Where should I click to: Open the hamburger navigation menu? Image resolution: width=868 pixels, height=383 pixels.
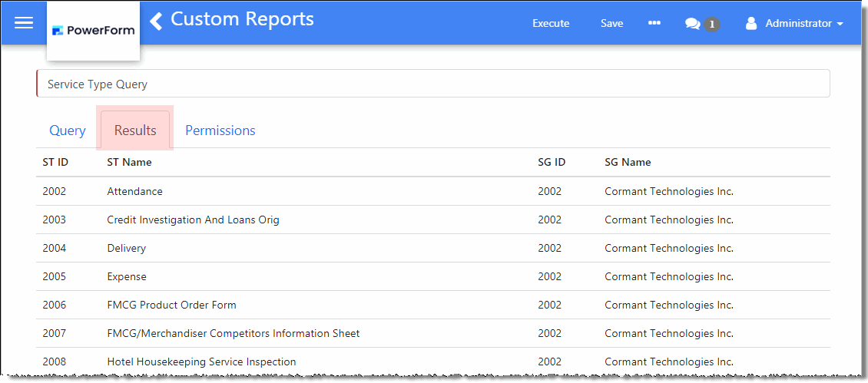pos(24,23)
